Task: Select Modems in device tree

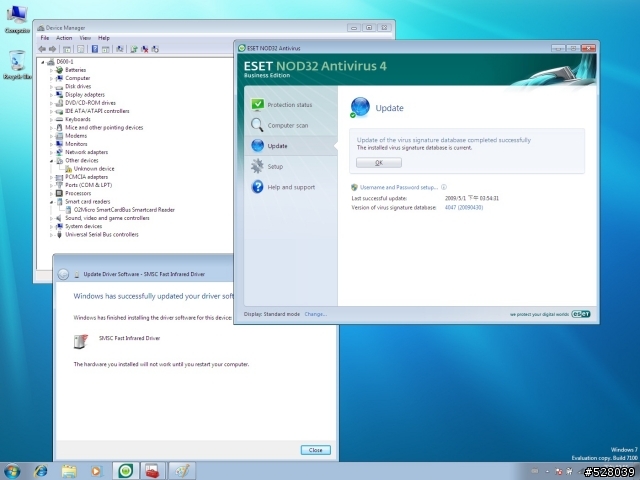Action: [76, 136]
